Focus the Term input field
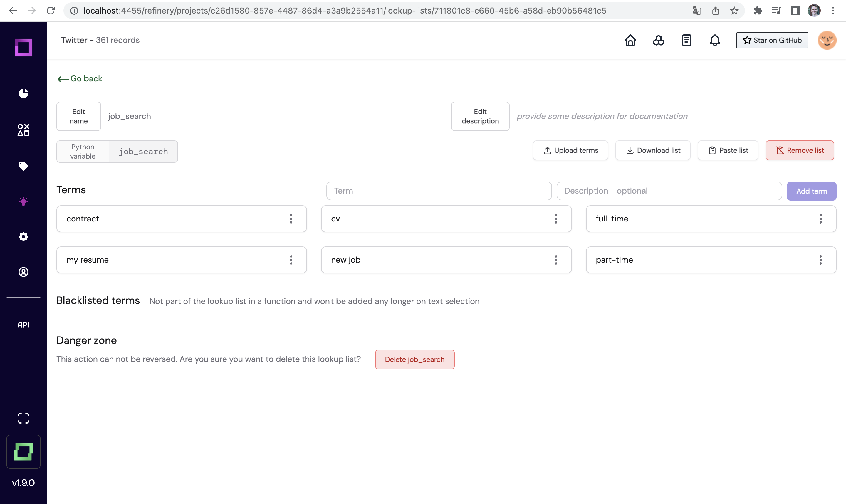Image resolution: width=846 pixels, height=504 pixels. pos(439,191)
